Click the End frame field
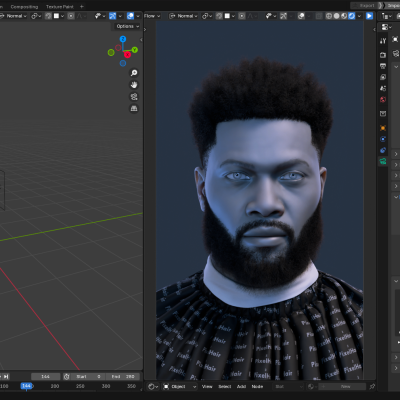This screenshot has height=400, width=400. (123, 377)
